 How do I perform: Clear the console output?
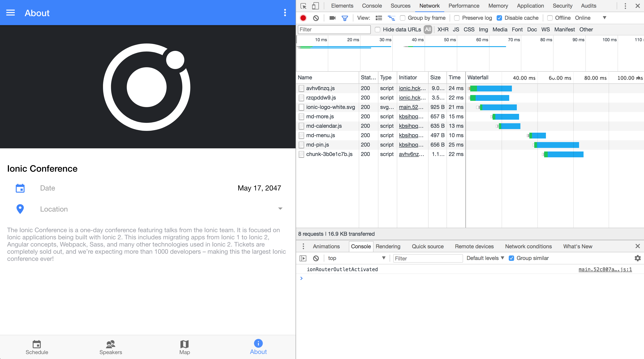point(316,258)
